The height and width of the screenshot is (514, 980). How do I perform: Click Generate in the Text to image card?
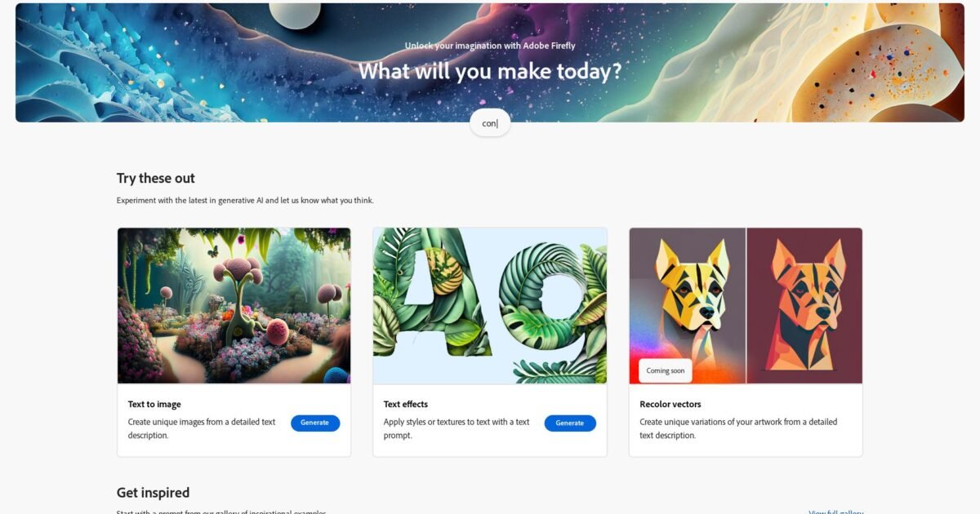315,423
